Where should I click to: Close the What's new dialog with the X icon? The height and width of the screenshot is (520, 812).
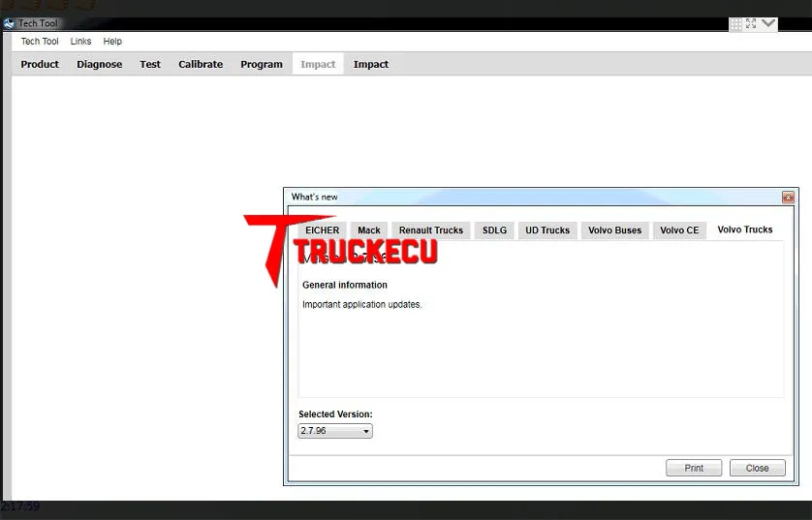click(x=788, y=198)
